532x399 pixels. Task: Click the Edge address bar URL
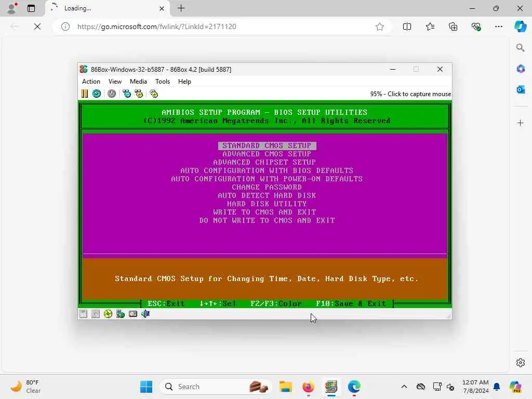[x=156, y=26]
